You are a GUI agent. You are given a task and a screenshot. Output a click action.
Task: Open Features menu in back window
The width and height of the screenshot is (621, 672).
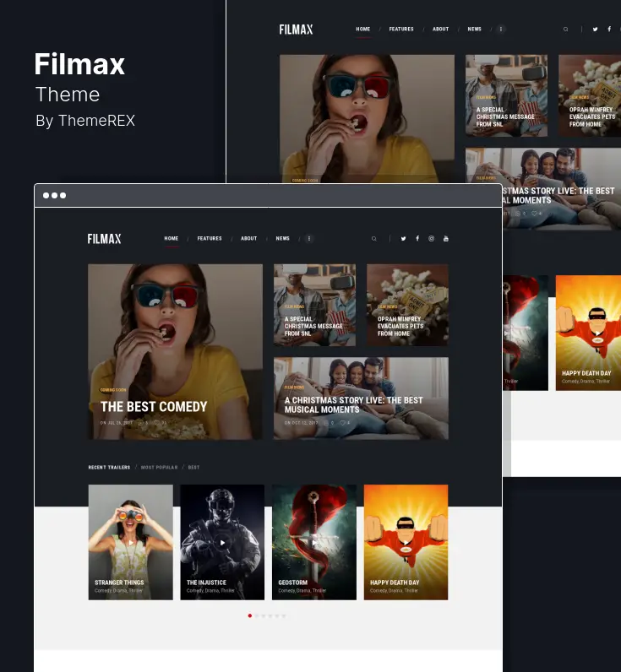401,30
